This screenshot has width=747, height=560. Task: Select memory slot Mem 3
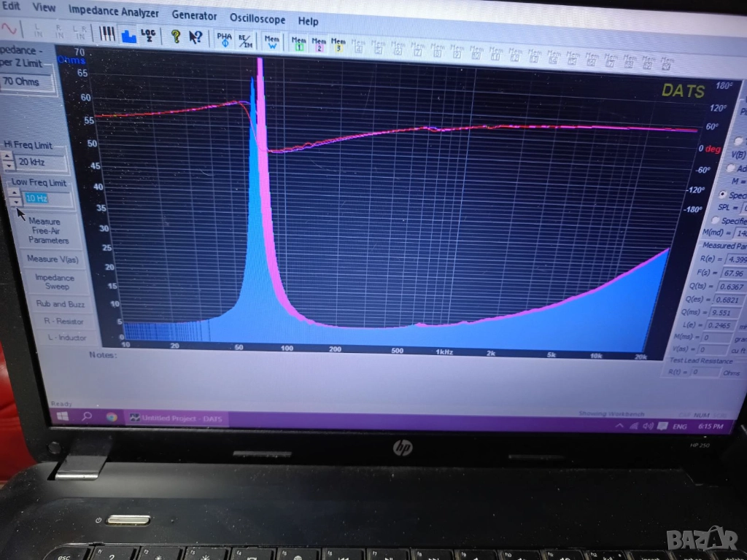(338, 44)
